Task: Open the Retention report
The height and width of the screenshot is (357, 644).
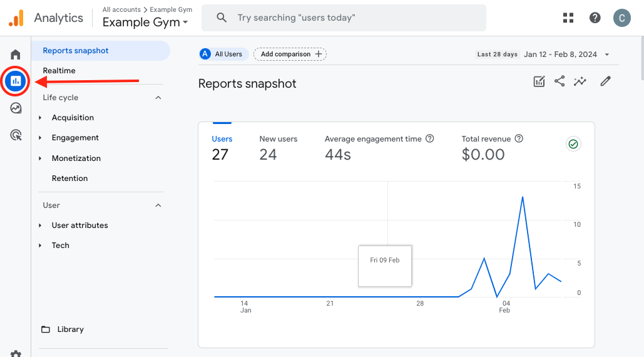Action: click(70, 178)
